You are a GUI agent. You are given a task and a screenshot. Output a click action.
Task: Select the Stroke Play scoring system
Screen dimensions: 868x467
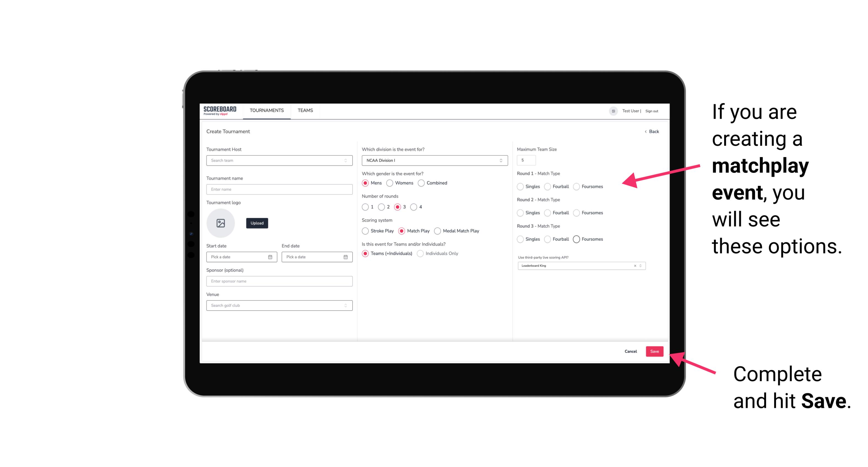[365, 231]
